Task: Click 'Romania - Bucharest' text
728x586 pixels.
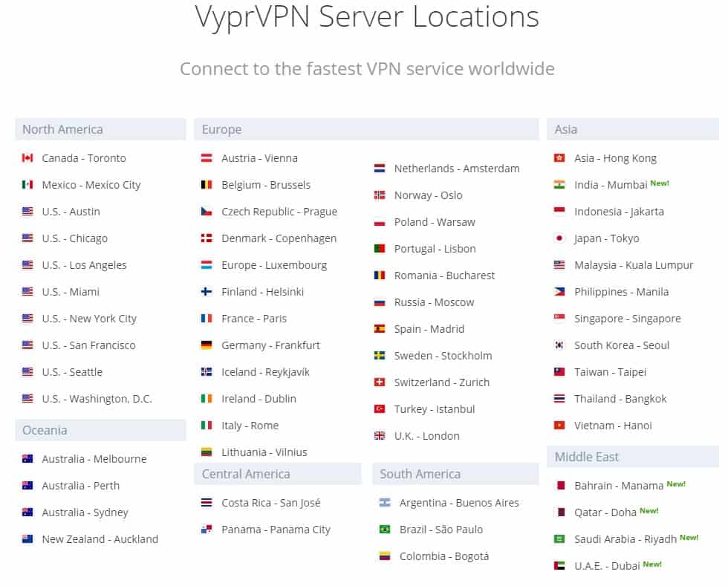Action: 444,276
